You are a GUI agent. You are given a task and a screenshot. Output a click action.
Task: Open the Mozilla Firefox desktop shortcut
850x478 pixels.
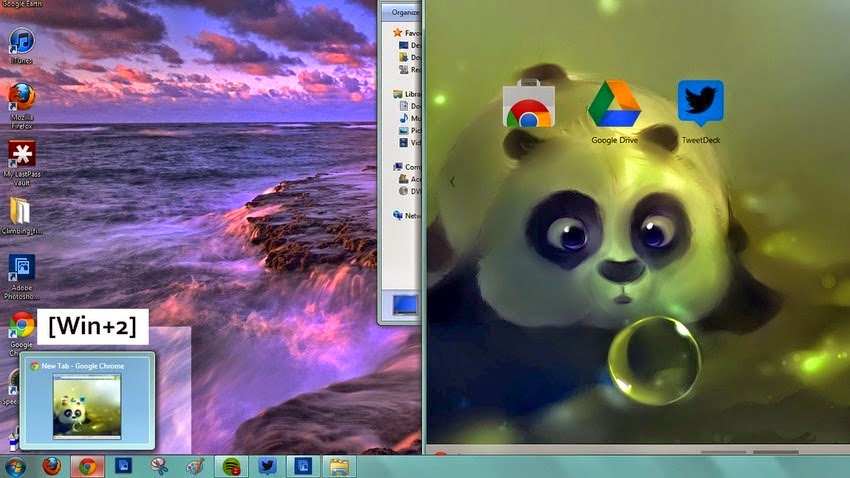[22, 106]
